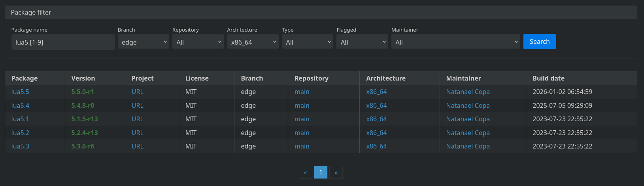
Task: Click the Package name input field
Action: (x=63, y=42)
